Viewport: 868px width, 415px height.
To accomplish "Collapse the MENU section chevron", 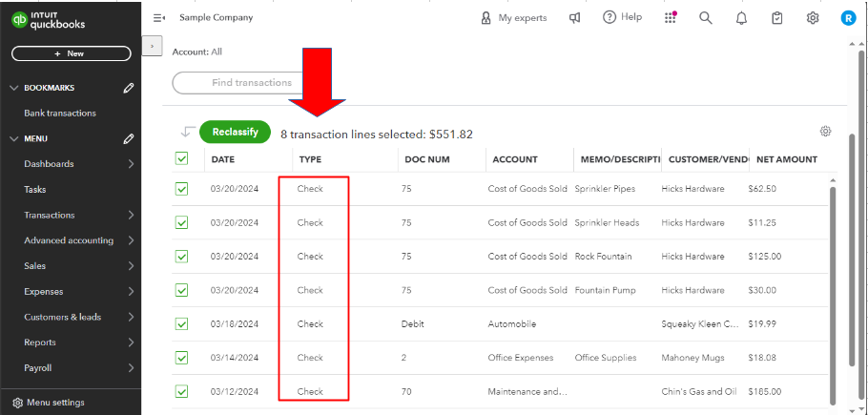I will point(14,139).
